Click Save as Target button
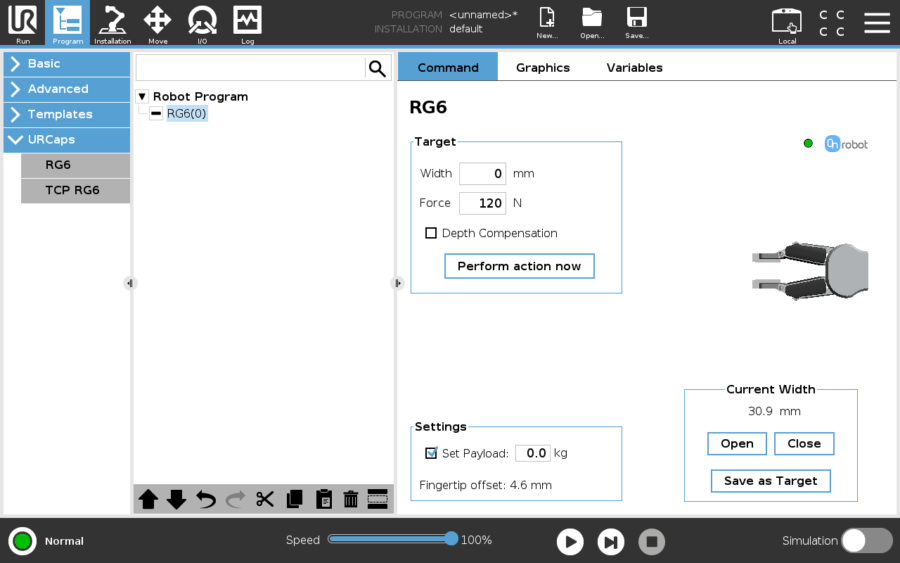The image size is (900, 563). click(770, 481)
